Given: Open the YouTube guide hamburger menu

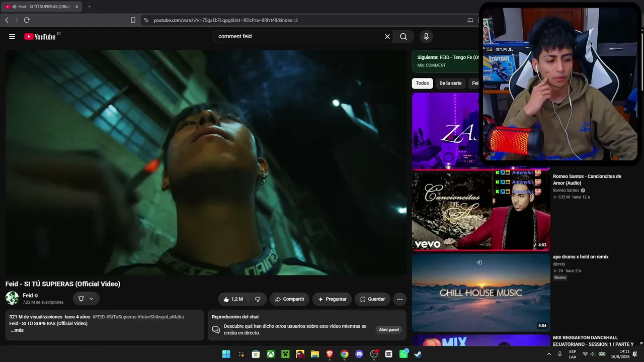Looking at the screenshot, I should [12, 36].
